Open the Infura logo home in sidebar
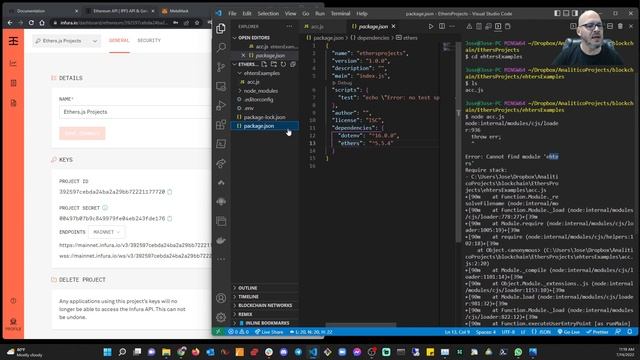Screen dimensions: 640x360 coord(13,41)
